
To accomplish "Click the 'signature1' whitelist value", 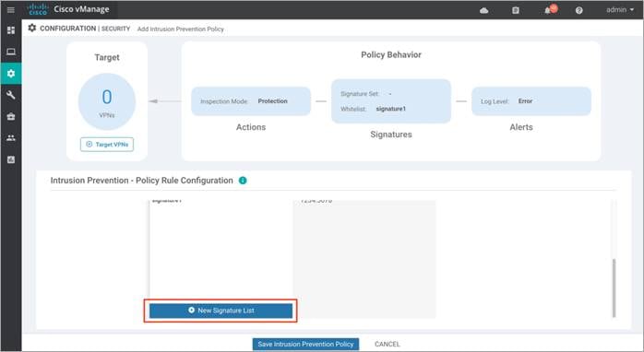I will click(390, 109).
